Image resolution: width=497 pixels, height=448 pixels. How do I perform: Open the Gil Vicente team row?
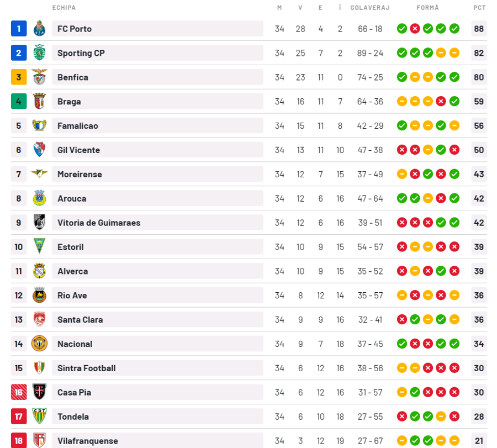point(249,150)
